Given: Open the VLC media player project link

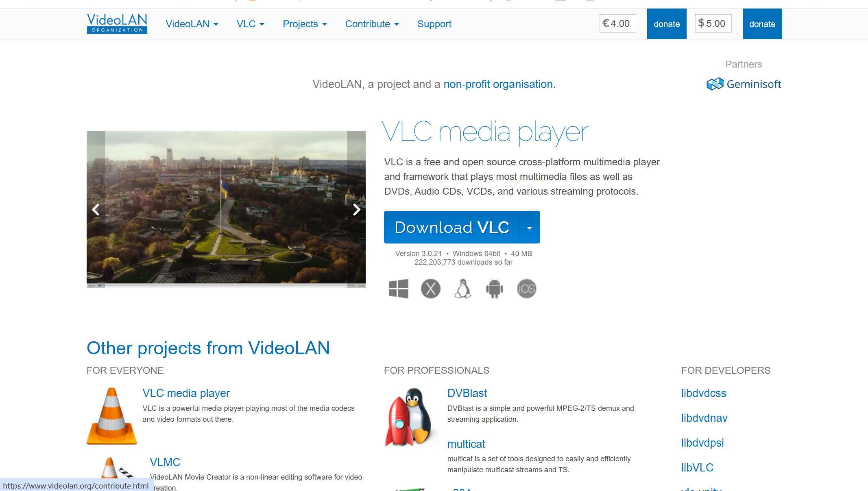Looking at the screenshot, I should pyautogui.click(x=186, y=393).
